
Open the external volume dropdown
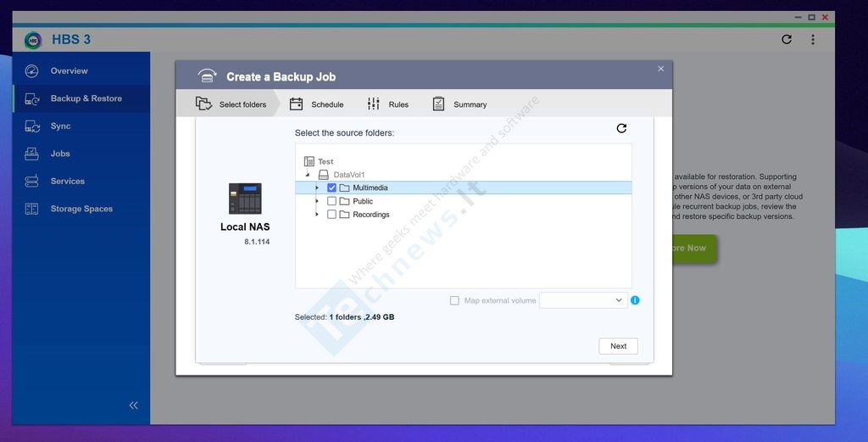583,300
